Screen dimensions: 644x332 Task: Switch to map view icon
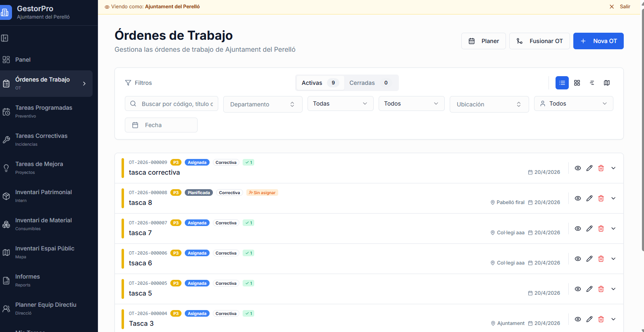(x=607, y=83)
